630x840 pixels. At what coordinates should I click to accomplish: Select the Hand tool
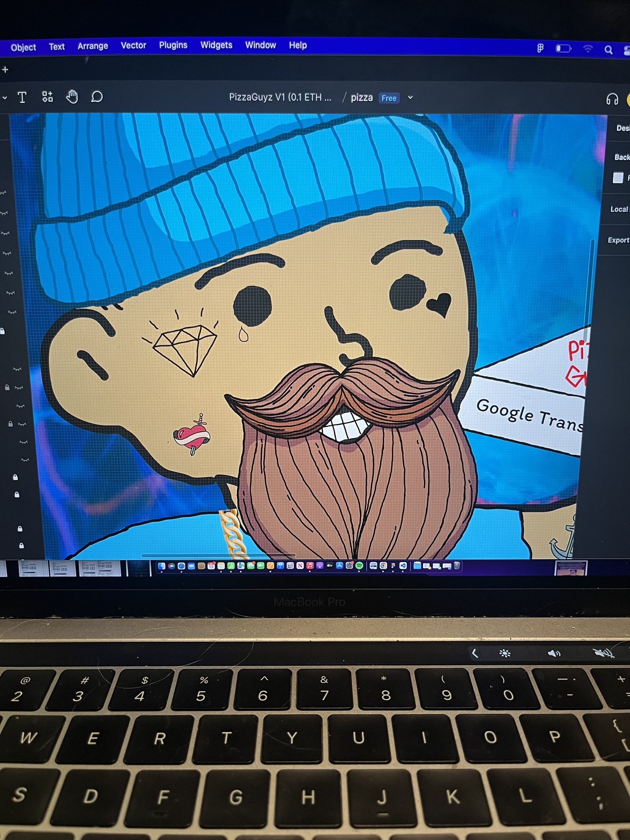72,97
